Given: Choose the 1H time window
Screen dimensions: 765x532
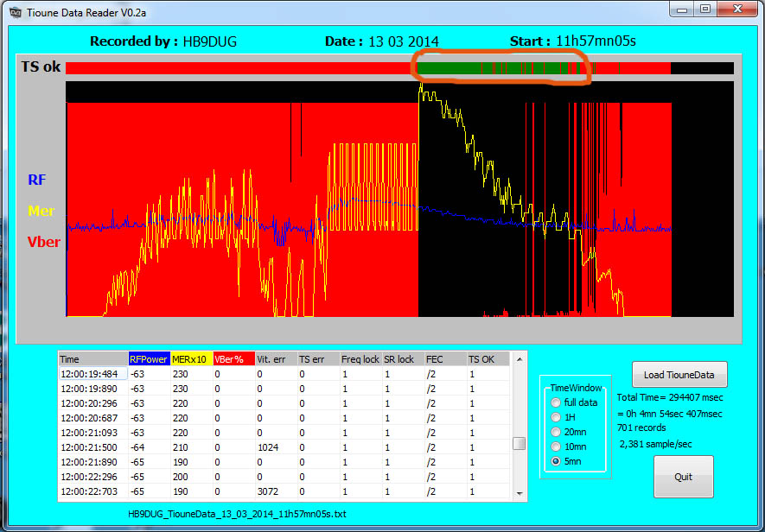Looking at the screenshot, I should pos(556,417).
